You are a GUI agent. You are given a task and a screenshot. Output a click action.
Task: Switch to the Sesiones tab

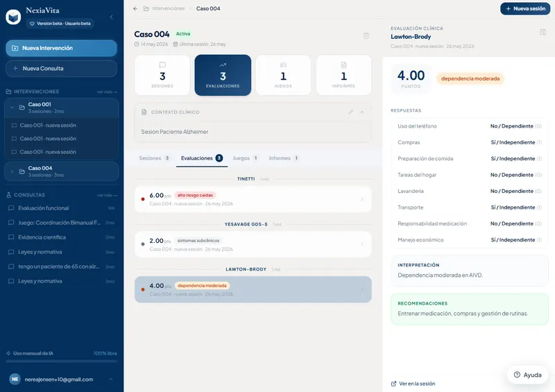(154, 158)
